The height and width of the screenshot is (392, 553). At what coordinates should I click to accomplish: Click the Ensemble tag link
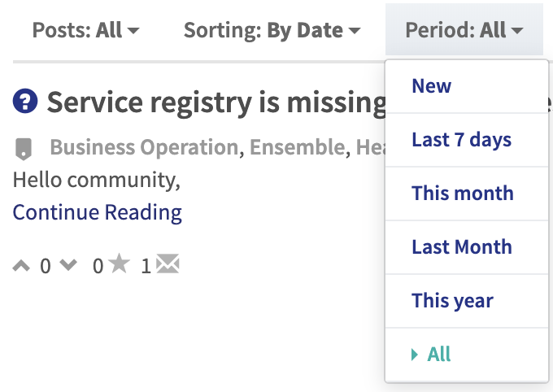pos(298,146)
